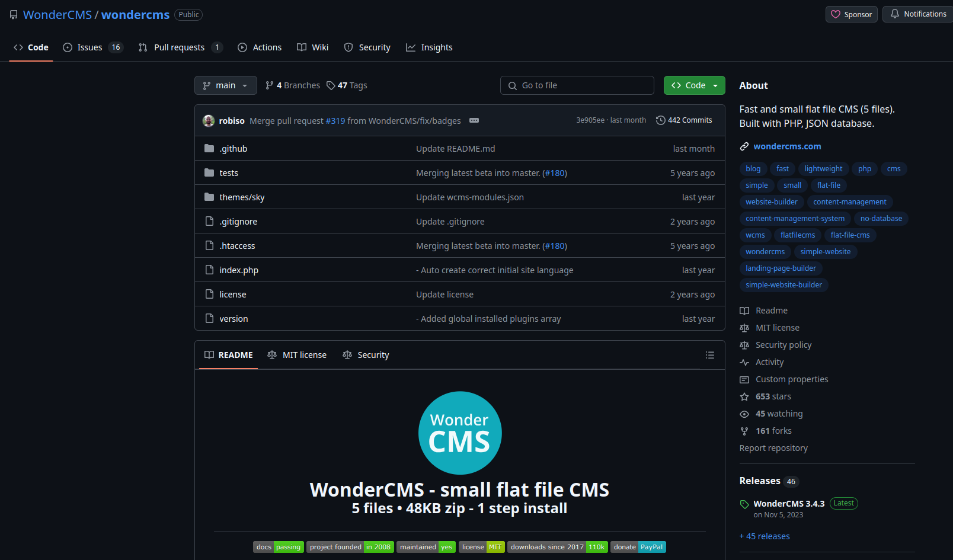Open the version file

point(234,319)
